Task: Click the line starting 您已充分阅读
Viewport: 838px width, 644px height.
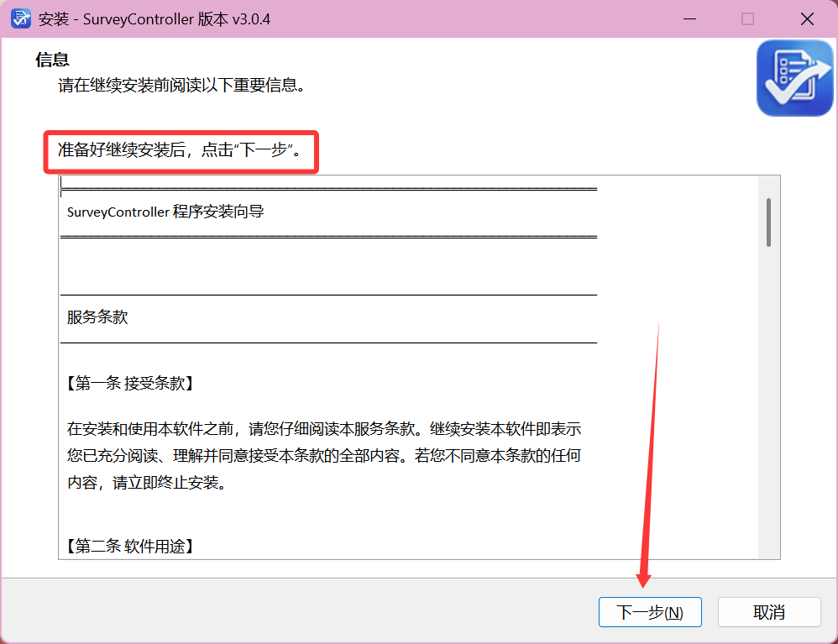Action: [324, 455]
